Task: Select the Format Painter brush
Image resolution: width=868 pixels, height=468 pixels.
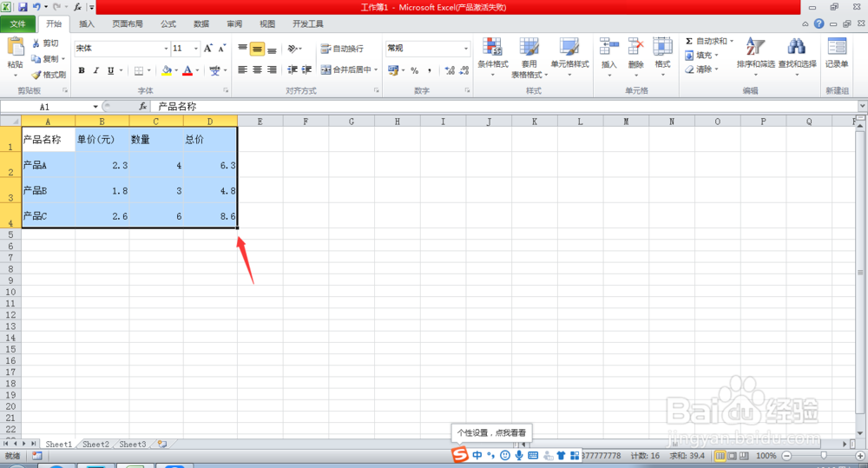Action: tap(49, 74)
